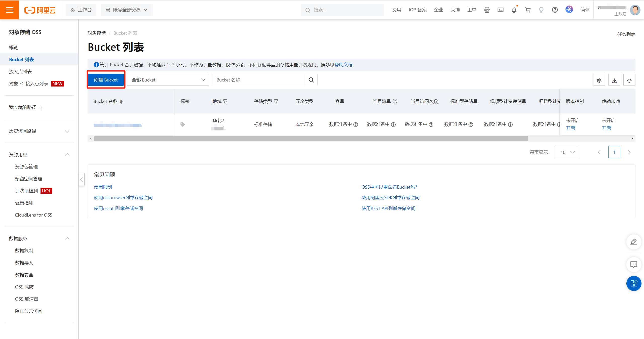Click the table horizontal scrollbar
The width and height of the screenshot is (644, 339).
311,139
